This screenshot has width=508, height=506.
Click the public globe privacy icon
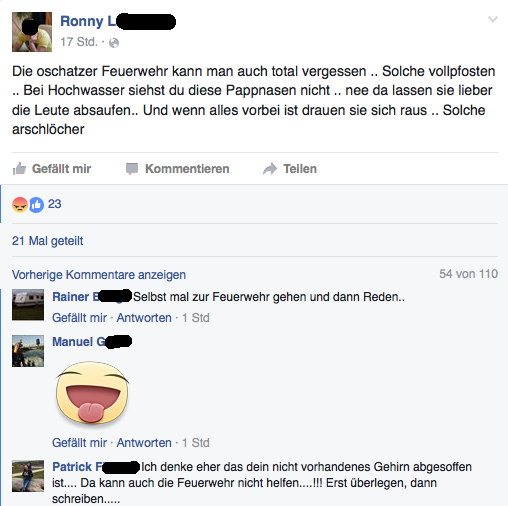[x=114, y=43]
